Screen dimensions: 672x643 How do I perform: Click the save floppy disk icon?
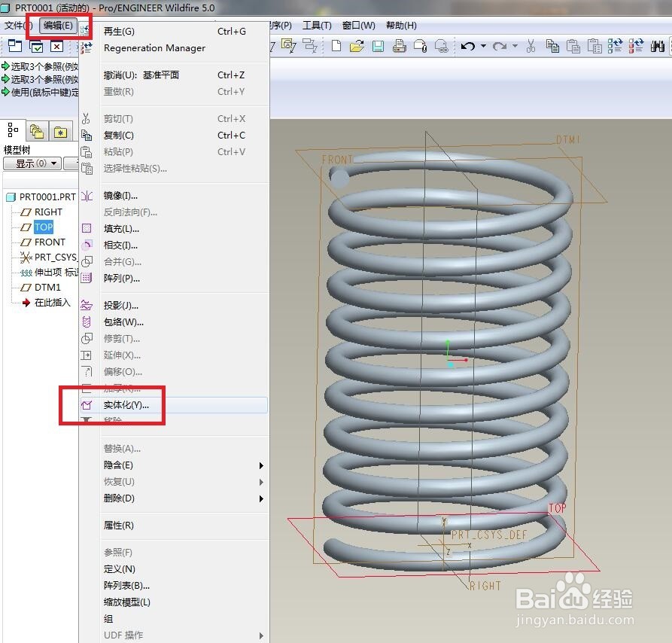378,45
